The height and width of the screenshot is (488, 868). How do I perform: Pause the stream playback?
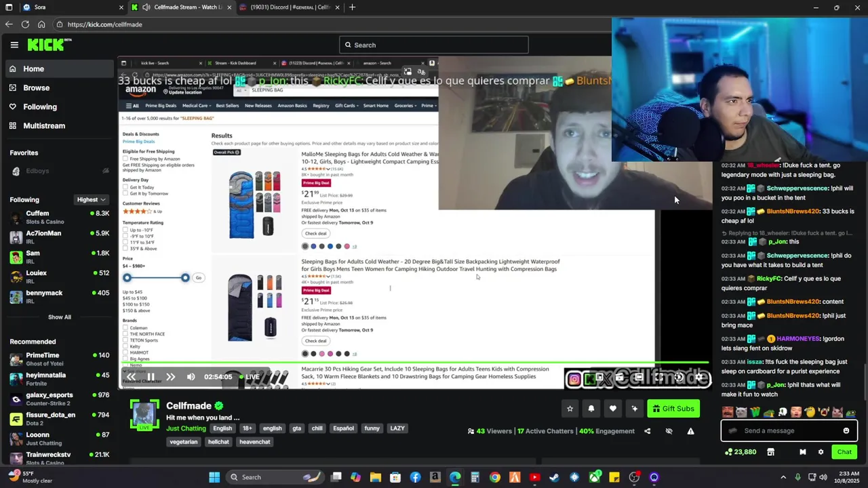[x=151, y=377]
